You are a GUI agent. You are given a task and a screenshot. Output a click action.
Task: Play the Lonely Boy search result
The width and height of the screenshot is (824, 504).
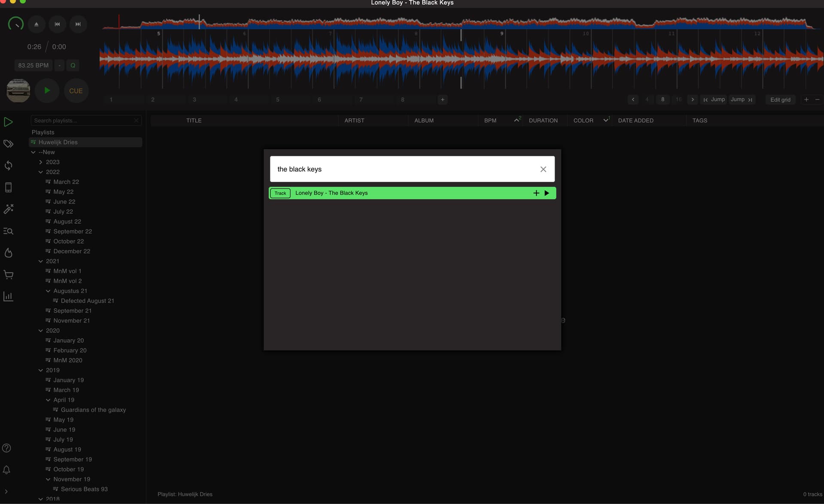pyautogui.click(x=547, y=193)
